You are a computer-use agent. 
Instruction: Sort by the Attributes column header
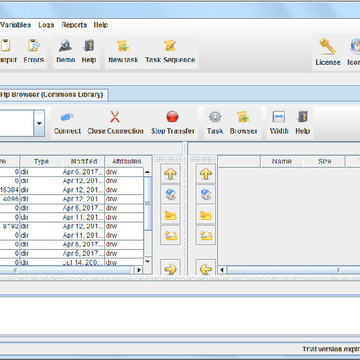[x=127, y=162]
